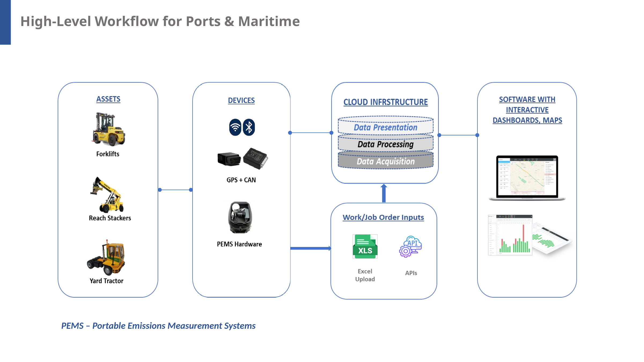This screenshot has height=362, width=644.
Task: Select the Bluetooth icon
Action: pos(249,127)
